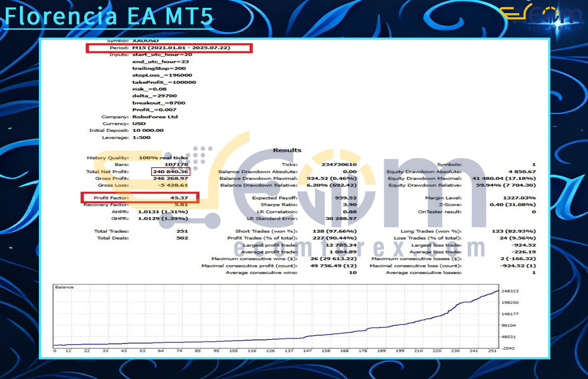
Task: Click the Results section heading
Action: pyautogui.click(x=287, y=150)
